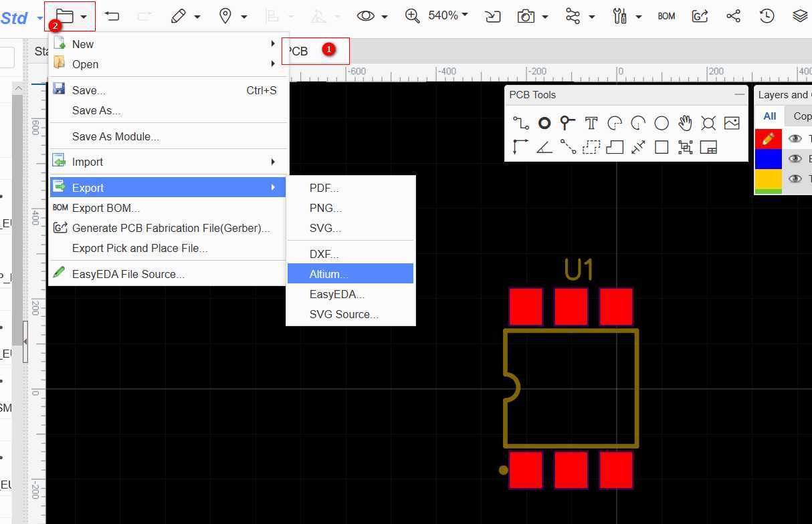The width and height of the screenshot is (812, 524).
Task: Choose Export Pick and Place File...
Action: pos(169,248)
